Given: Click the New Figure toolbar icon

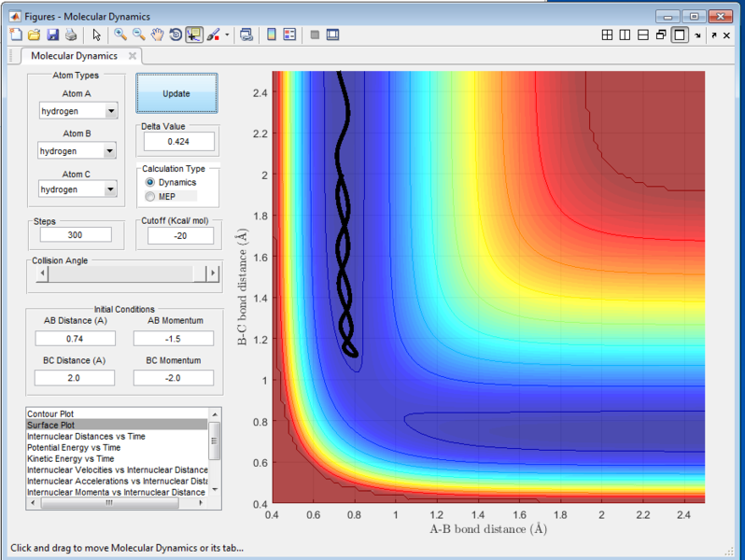Looking at the screenshot, I should [x=15, y=35].
